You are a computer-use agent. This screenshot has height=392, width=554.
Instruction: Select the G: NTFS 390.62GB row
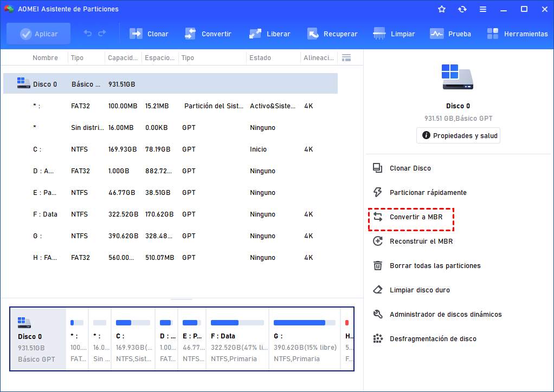click(170, 236)
